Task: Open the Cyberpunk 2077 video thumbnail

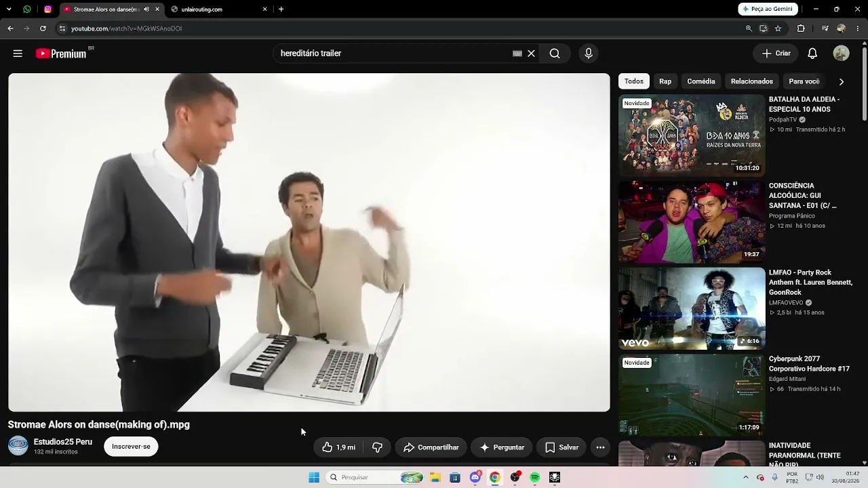Action: (692, 395)
